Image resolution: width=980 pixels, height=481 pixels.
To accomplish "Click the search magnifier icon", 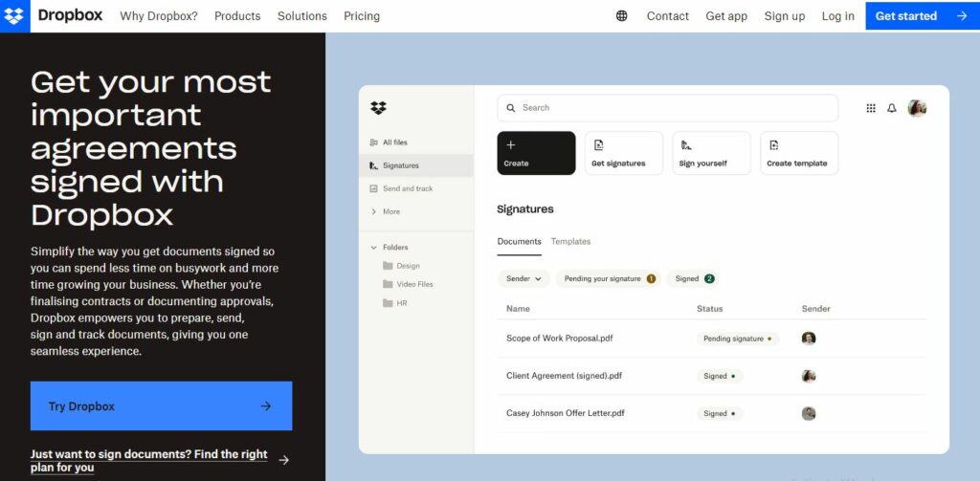I will pyautogui.click(x=511, y=108).
